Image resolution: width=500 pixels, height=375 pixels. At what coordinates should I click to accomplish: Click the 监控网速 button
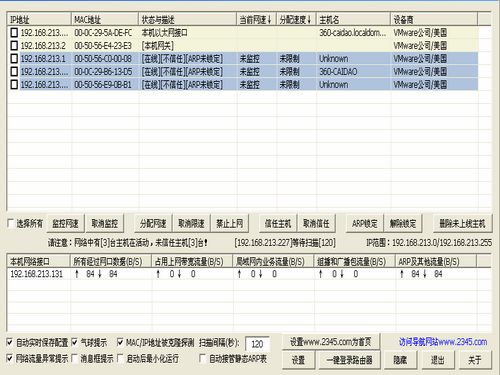(x=65, y=223)
